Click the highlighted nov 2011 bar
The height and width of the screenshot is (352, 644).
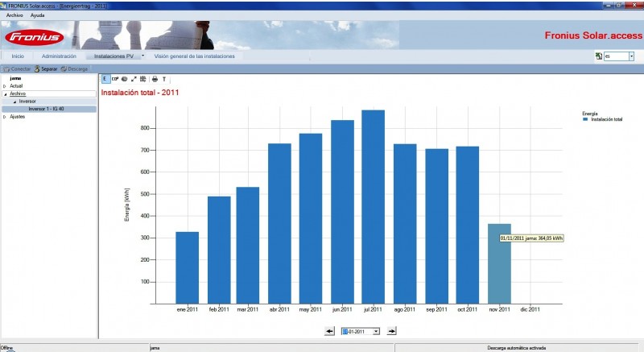[x=499, y=263]
